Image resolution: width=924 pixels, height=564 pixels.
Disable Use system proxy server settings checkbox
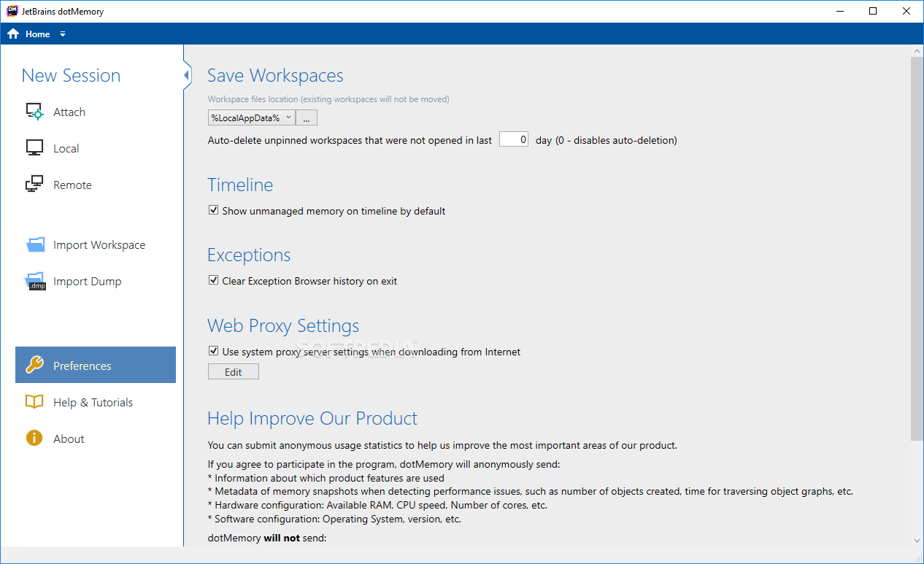tap(213, 351)
